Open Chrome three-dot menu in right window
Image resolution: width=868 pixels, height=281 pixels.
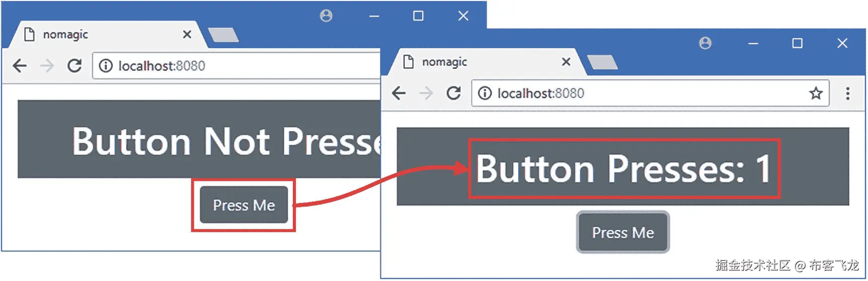click(848, 93)
